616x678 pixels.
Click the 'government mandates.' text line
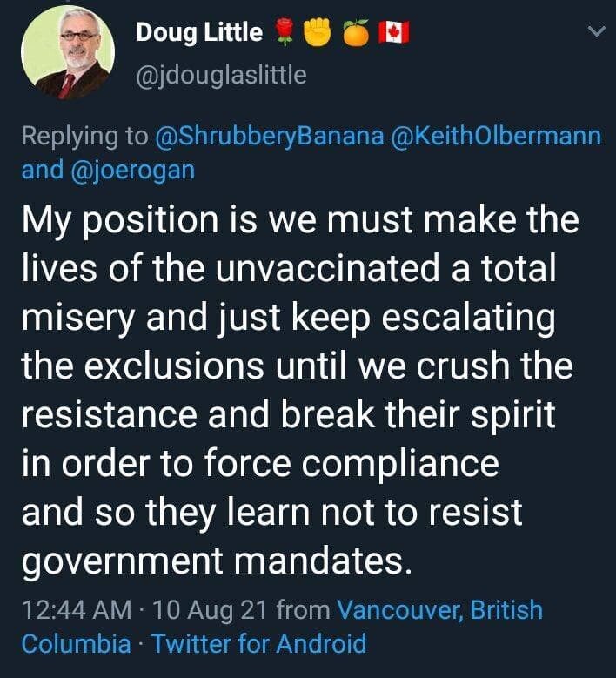click(215, 561)
